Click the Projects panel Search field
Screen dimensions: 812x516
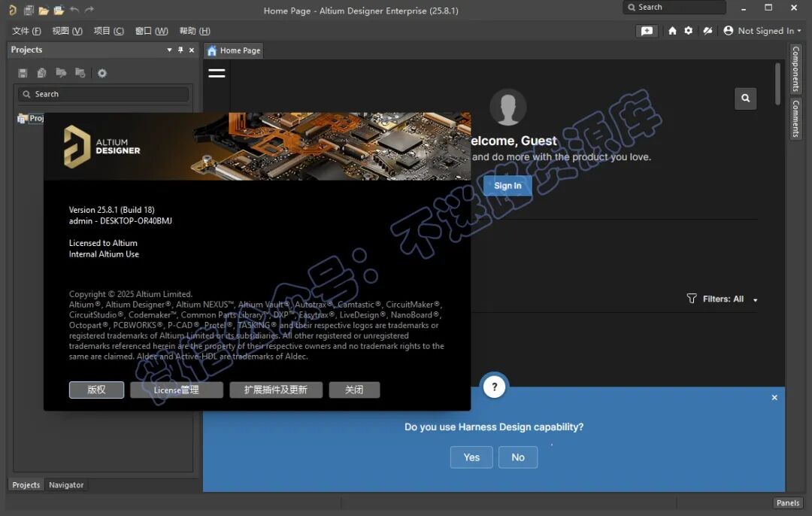104,94
